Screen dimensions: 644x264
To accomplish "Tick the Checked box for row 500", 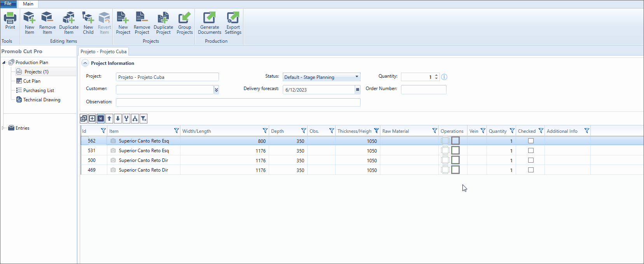I will 531,160.
